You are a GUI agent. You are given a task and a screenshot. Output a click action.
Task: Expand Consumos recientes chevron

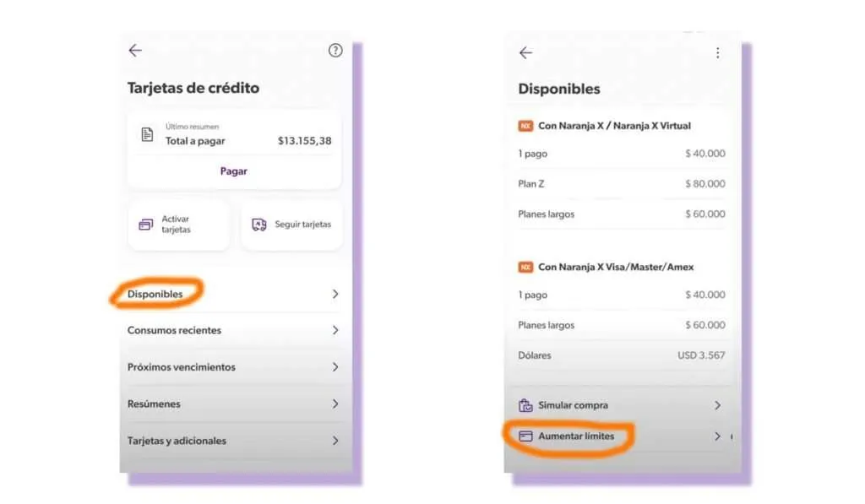(x=335, y=330)
